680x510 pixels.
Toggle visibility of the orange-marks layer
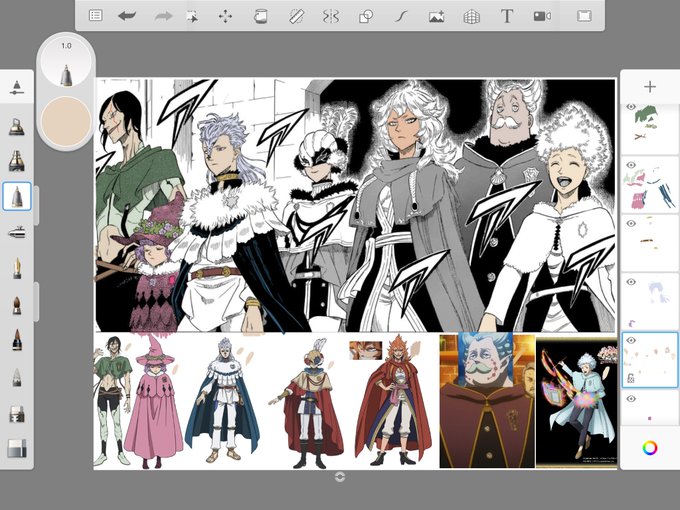[x=631, y=223]
